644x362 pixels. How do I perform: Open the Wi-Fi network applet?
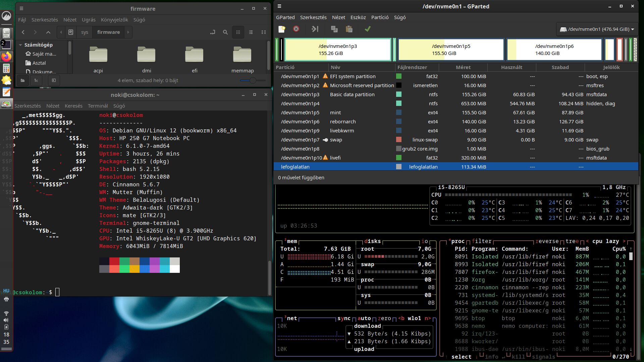tap(6, 313)
